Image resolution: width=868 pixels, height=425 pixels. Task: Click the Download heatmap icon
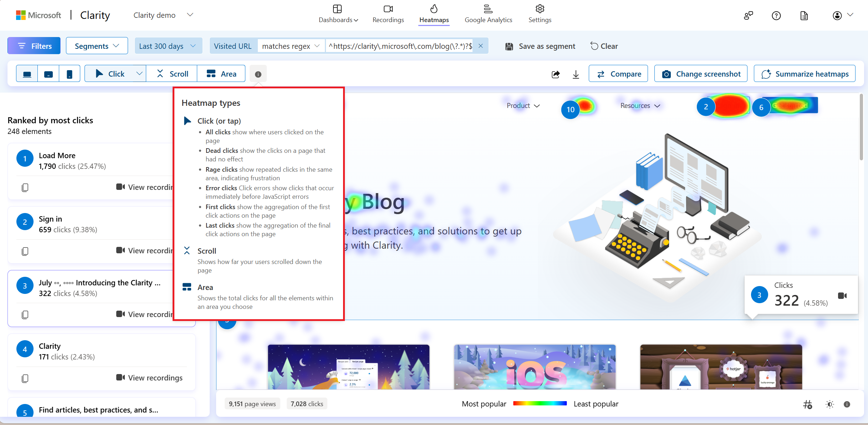(576, 73)
